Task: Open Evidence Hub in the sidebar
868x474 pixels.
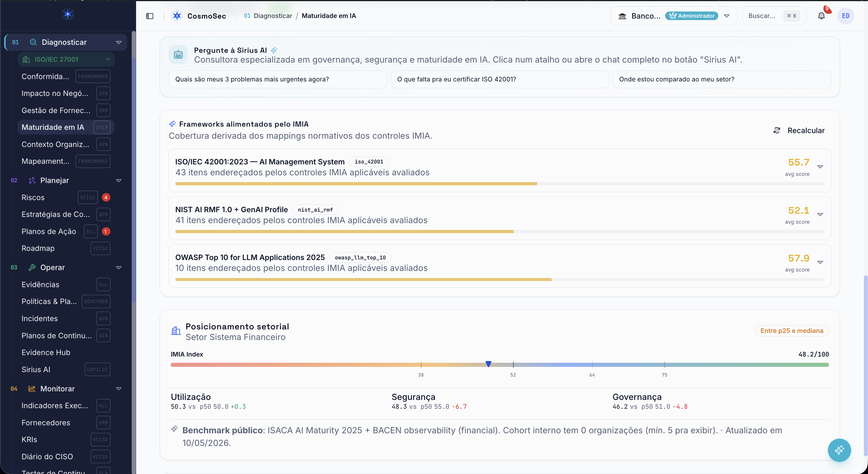Action: [x=66, y=352]
